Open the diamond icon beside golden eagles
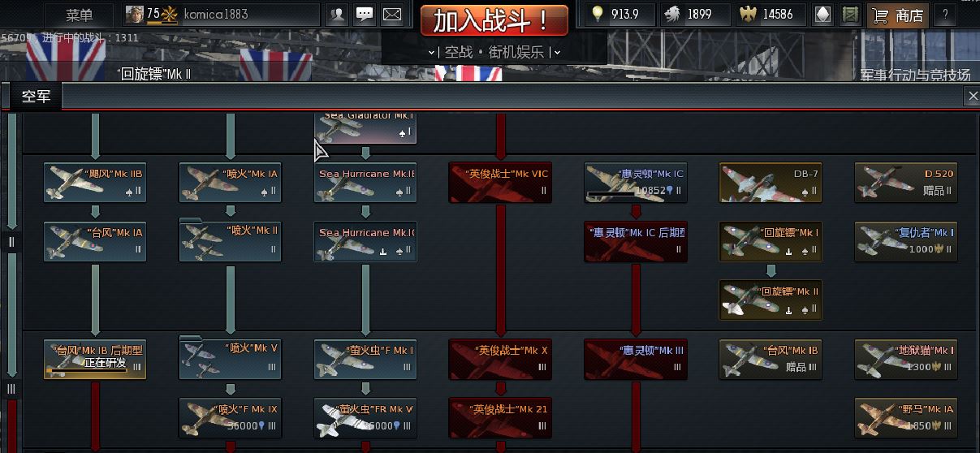The width and height of the screenshot is (980, 453). [x=822, y=15]
